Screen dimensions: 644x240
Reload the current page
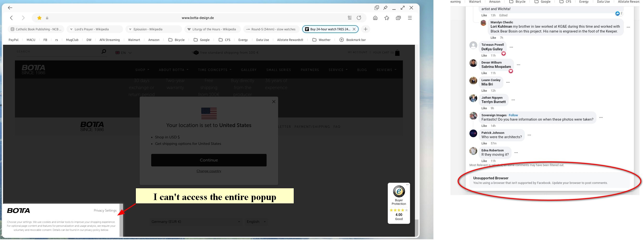click(x=359, y=18)
